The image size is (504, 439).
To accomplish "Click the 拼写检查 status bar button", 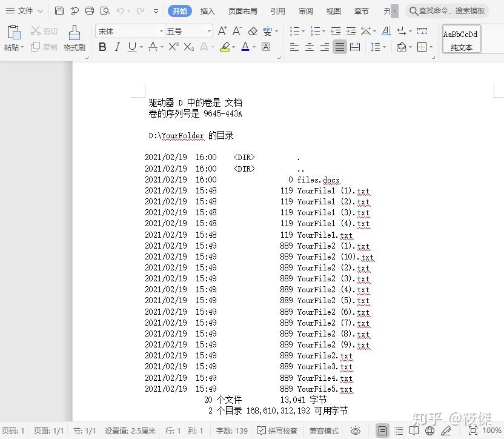I will click(277, 431).
